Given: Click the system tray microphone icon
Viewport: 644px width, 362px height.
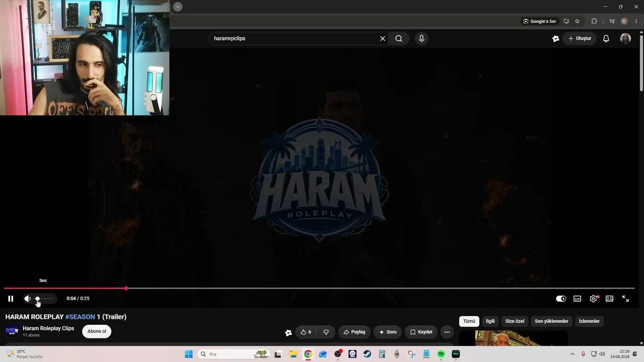Looking at the screenshot, I should [583, 354].
